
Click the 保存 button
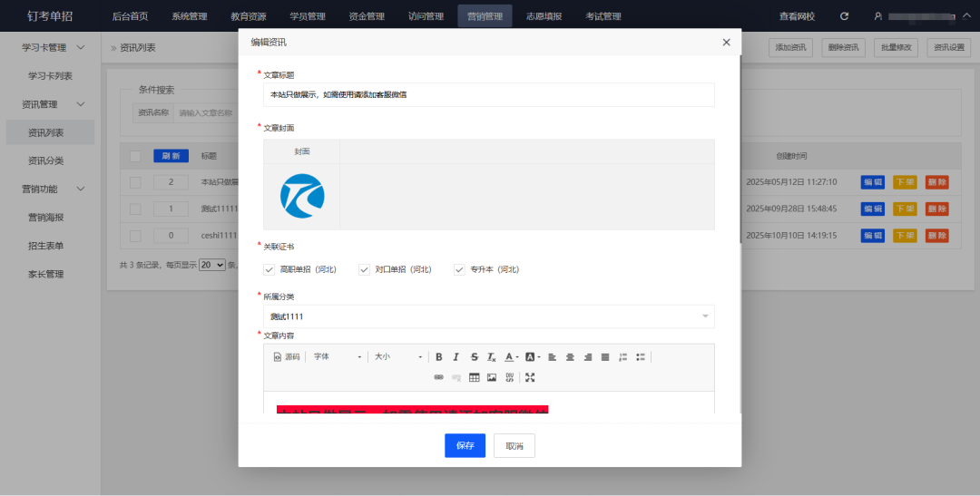pos(465,446)
